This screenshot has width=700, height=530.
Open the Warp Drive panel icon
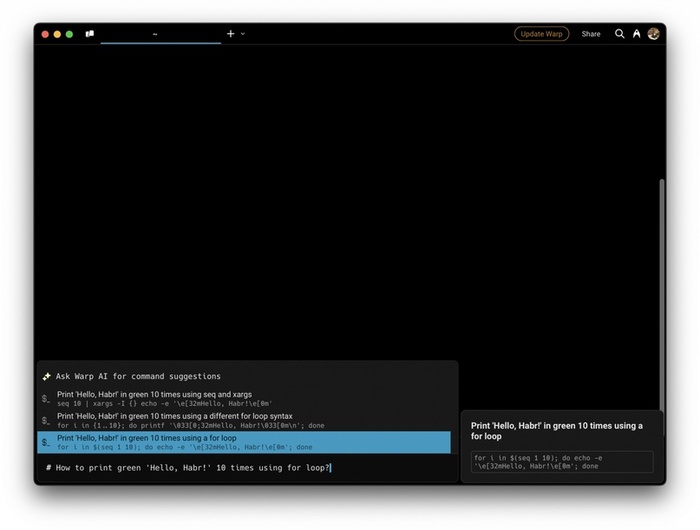pos(90,34)
